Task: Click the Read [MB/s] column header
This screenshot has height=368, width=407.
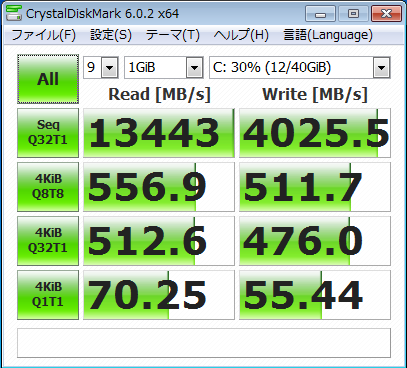Action: point(159,94)
